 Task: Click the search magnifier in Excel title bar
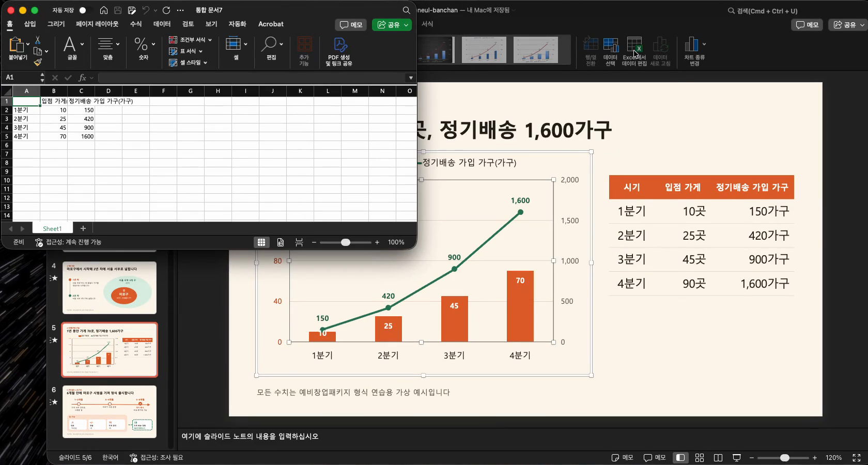pyautogui.click(x=407, y=10)
